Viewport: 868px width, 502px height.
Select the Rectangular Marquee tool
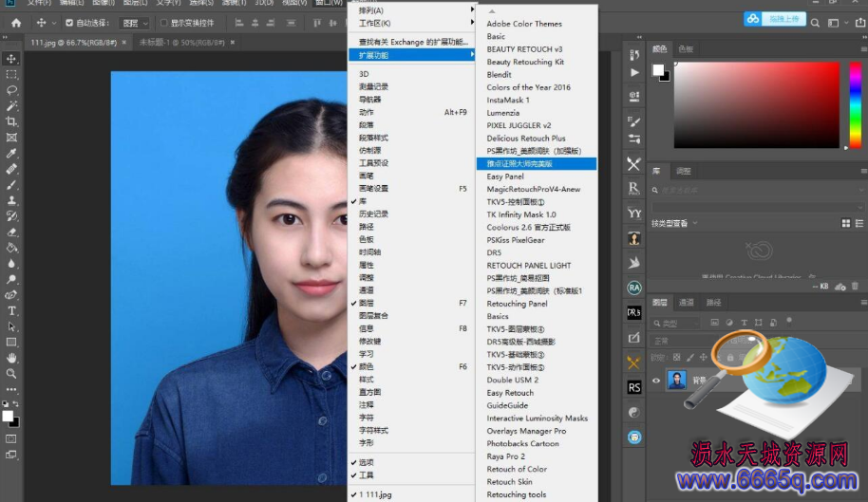click(11, 74)
